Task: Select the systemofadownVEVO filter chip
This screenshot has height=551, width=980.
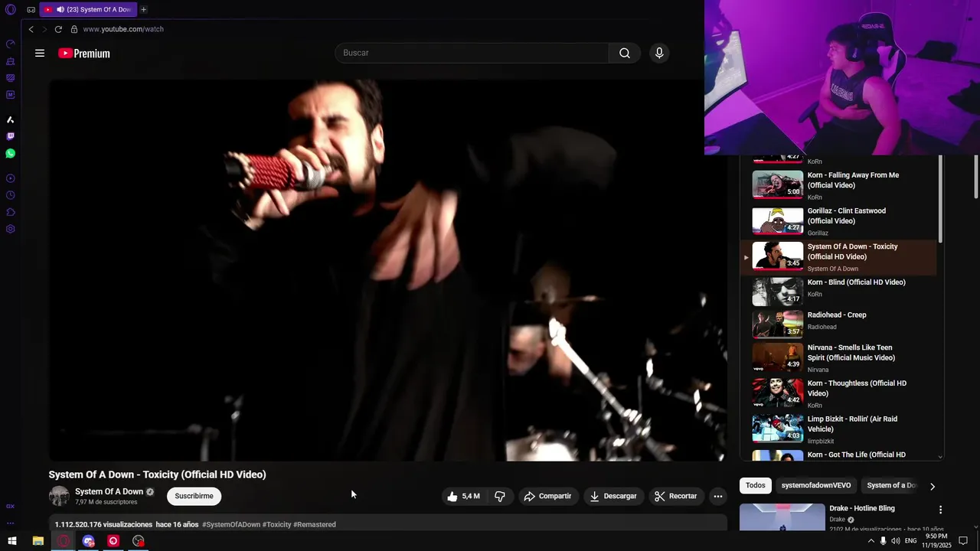Action: [816, 485]
